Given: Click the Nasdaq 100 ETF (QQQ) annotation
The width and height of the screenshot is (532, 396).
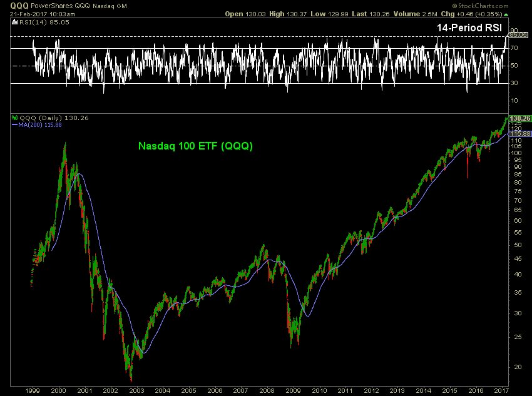Looking at the screenshot, I should (195, 146).
